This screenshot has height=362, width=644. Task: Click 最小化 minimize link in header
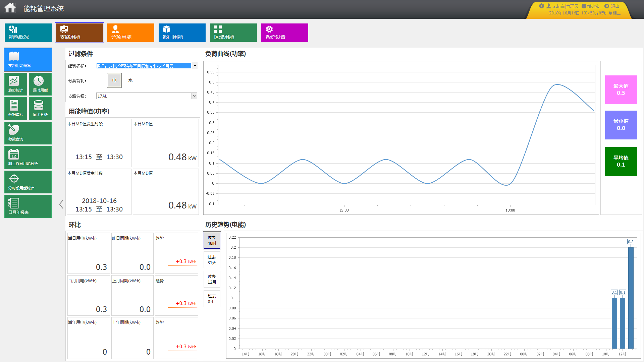coord(590,6)
